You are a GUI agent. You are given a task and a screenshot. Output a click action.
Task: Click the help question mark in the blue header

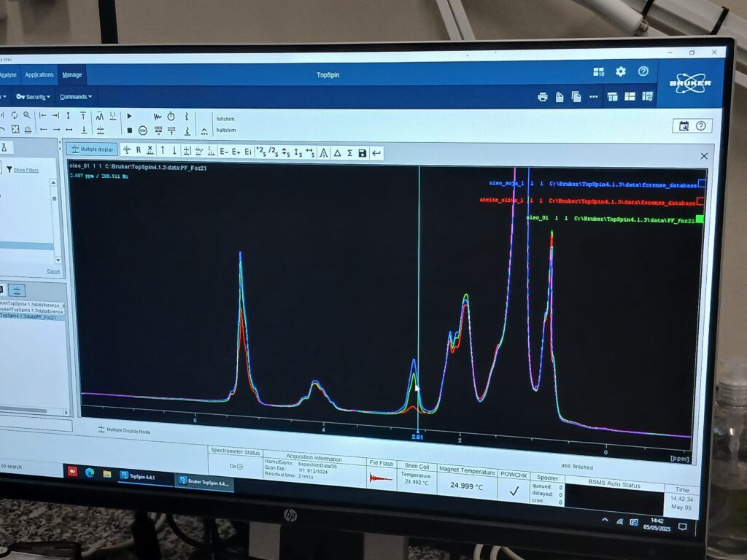[x=643, y=71]
